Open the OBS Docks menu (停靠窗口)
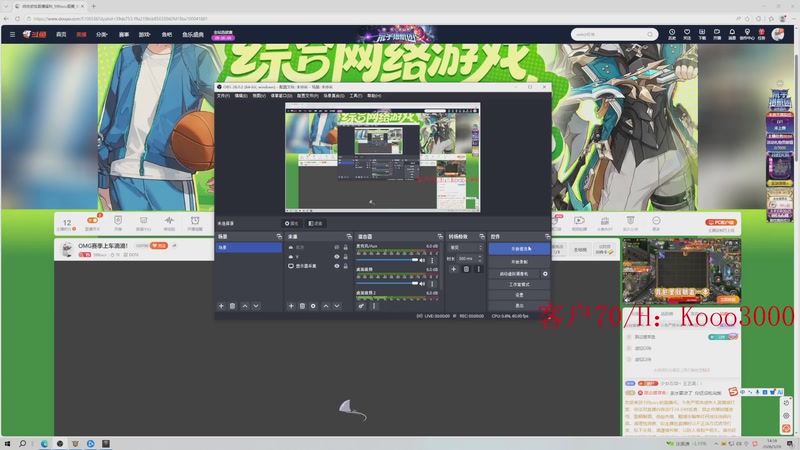800x450 pixels. (281, 96)
